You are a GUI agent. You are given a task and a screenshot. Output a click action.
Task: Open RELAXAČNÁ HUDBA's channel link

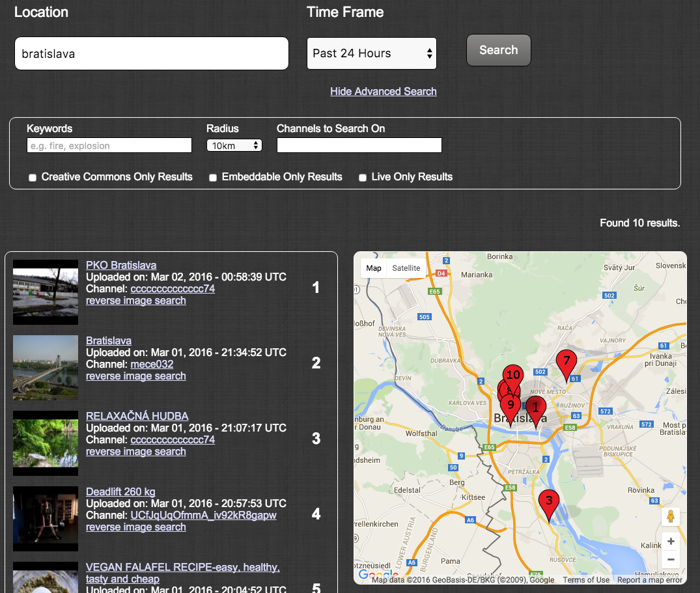coord(173,439)
